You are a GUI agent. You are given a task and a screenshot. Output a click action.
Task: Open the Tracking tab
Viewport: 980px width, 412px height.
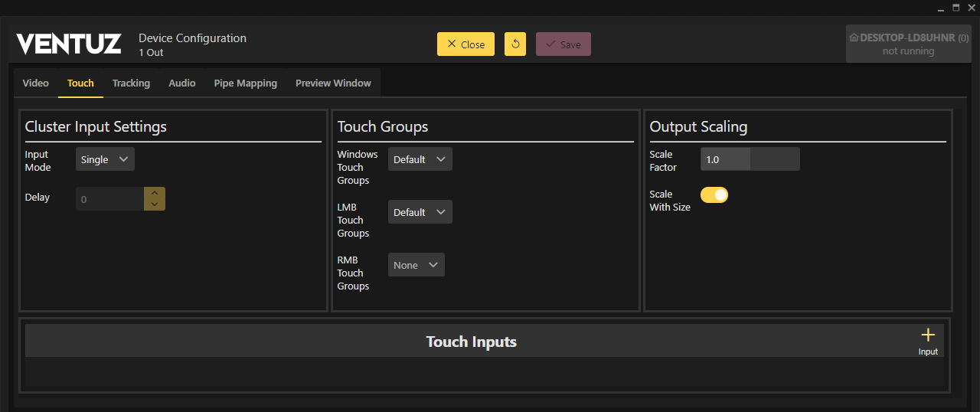click(131, 83)
